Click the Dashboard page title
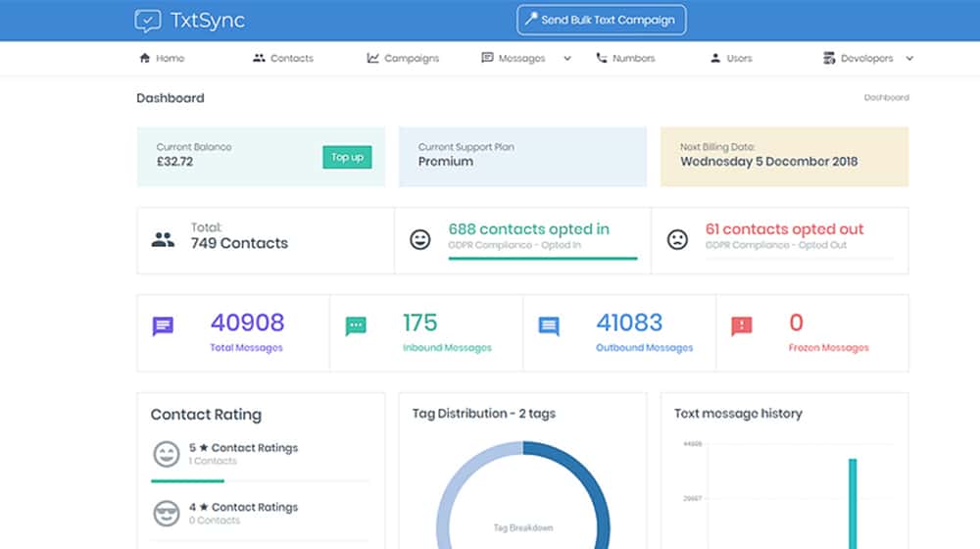The height and width of the screenshot is (549, 980). click(171, 98)
